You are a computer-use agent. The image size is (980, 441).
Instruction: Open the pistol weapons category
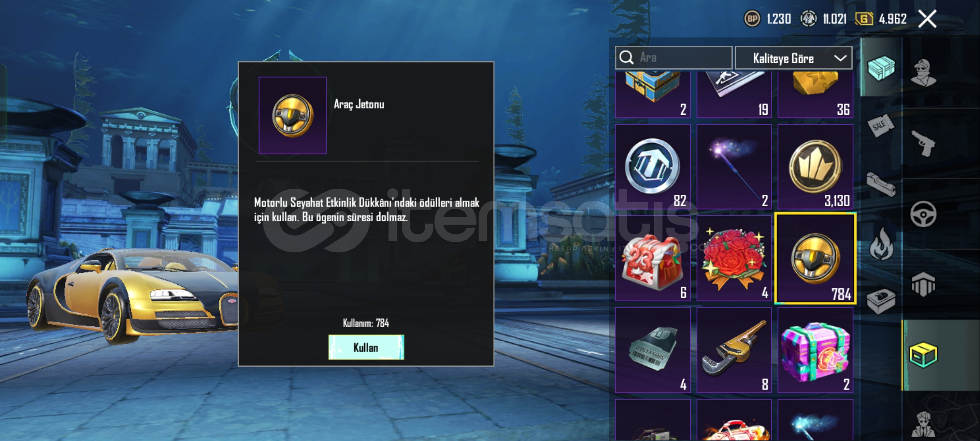(923, 143)
